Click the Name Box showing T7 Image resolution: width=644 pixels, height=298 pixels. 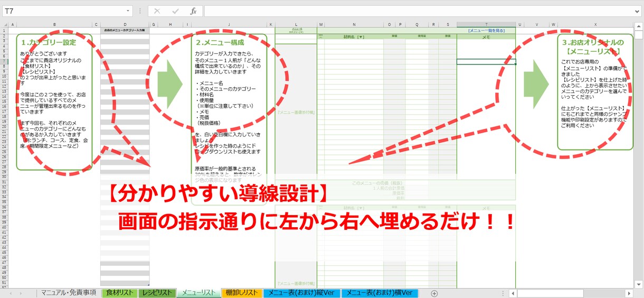63,11
